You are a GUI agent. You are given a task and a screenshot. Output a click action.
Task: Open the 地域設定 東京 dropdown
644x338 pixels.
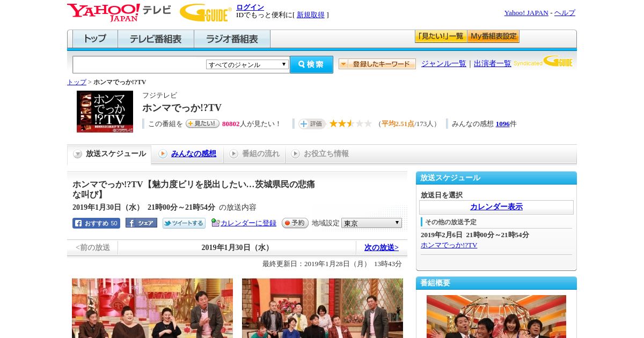coord(371,223)
